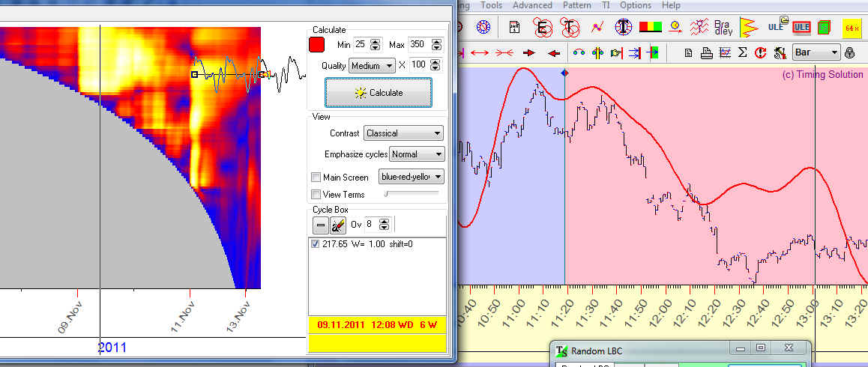Open the Pattern menu
Screen dimensions: 868x367
(576, 5)
